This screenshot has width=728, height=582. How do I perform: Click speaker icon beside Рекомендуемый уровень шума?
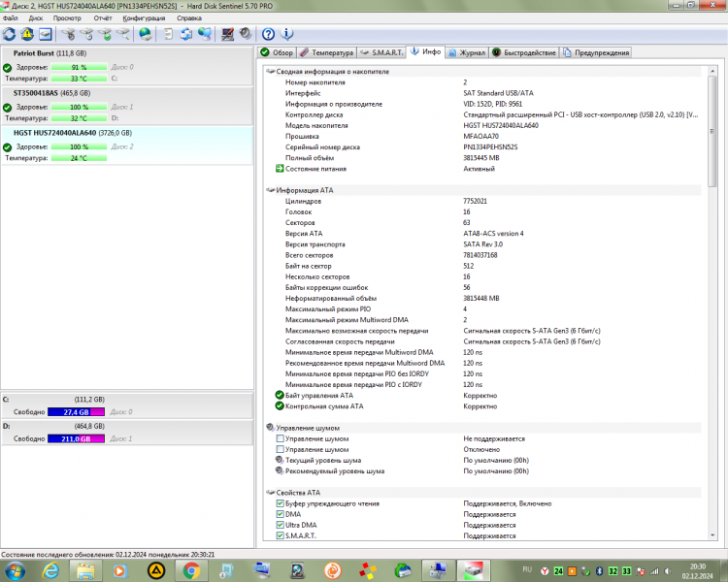click(280, 470)
